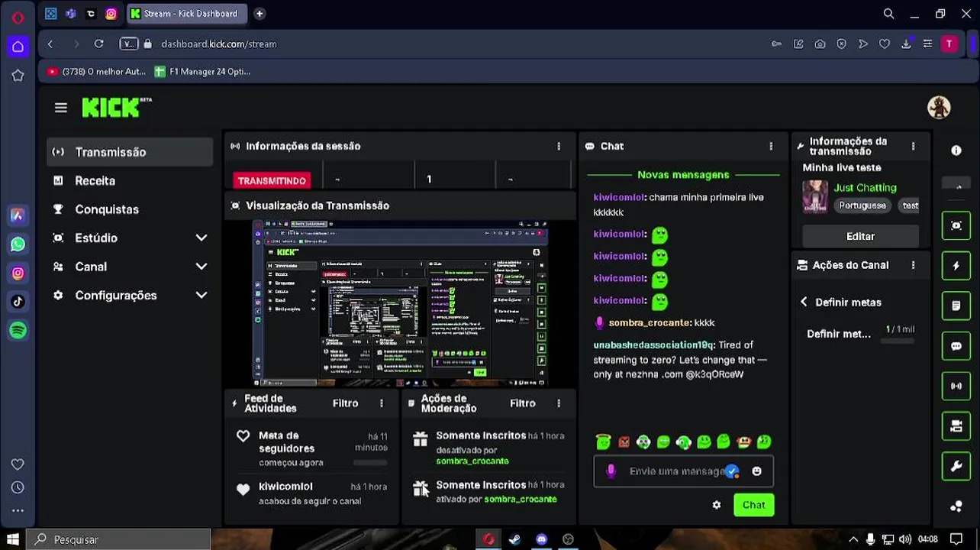The width and height of the screenshot is (980, 550).
Task: Open WhatsApp in Opera sidebar
Action: click(x=18, y=244)
